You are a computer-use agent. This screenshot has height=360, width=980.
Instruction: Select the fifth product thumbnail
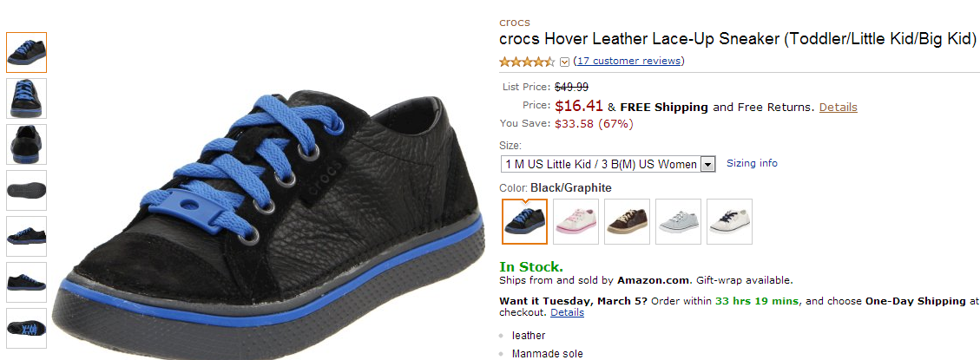tap(26, 236)
